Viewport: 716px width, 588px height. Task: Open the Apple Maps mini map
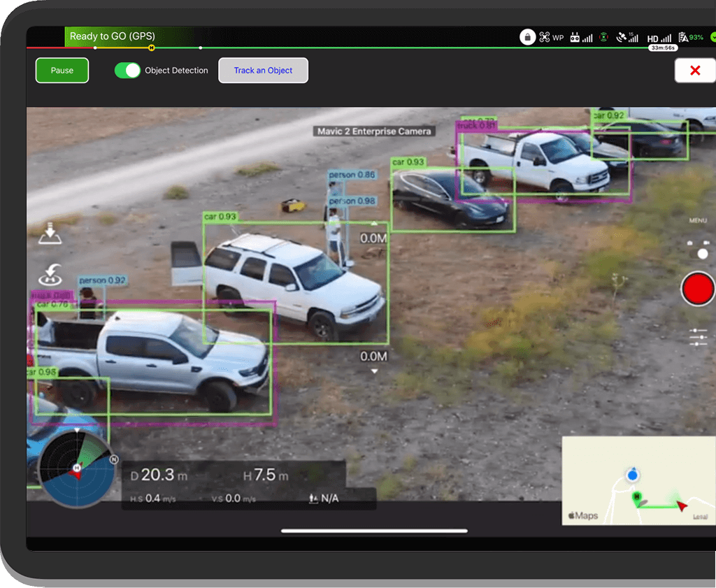click(x=638, y=481)
